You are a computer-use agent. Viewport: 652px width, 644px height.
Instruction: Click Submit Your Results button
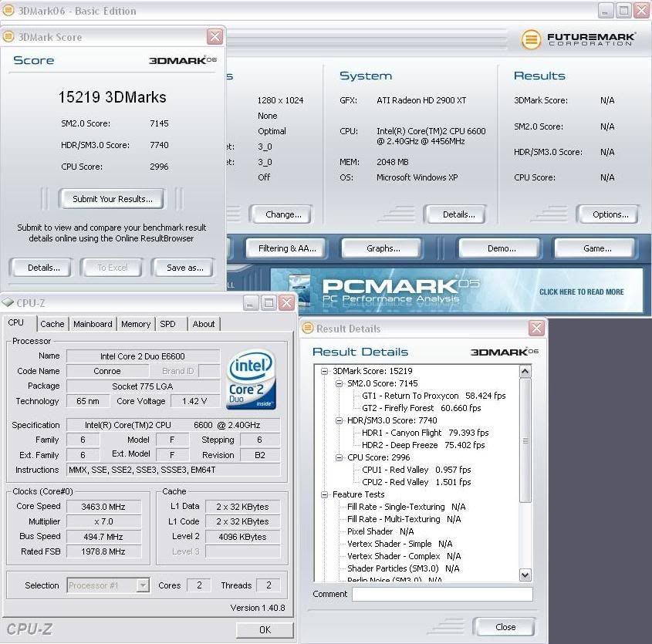[111, 199]
